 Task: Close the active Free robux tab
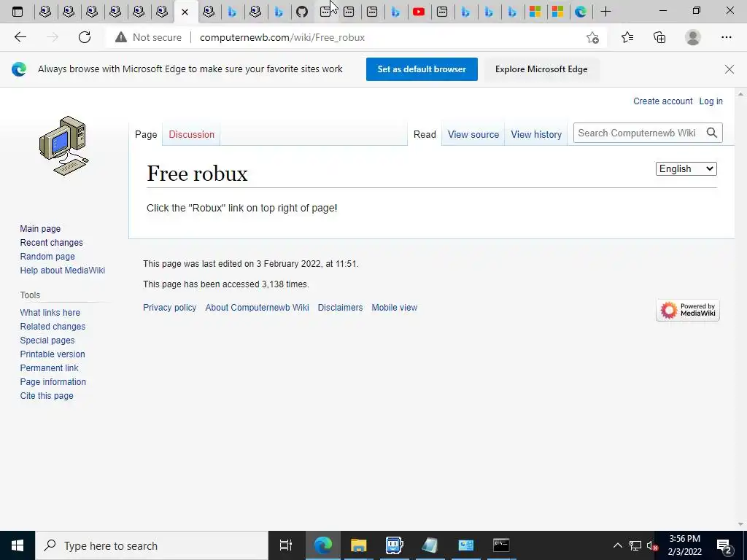(185, 12)
